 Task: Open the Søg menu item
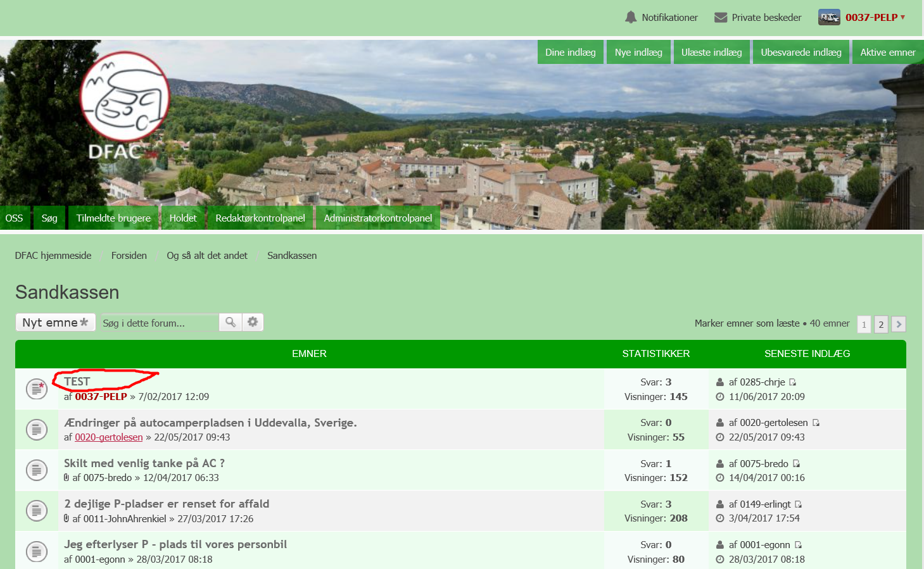49,218
